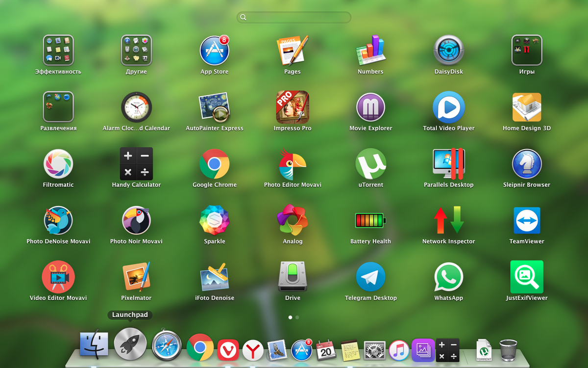Viewport: 588px width, 368px height.
Task: Open Home Design 3D
Action: (527, 106)
